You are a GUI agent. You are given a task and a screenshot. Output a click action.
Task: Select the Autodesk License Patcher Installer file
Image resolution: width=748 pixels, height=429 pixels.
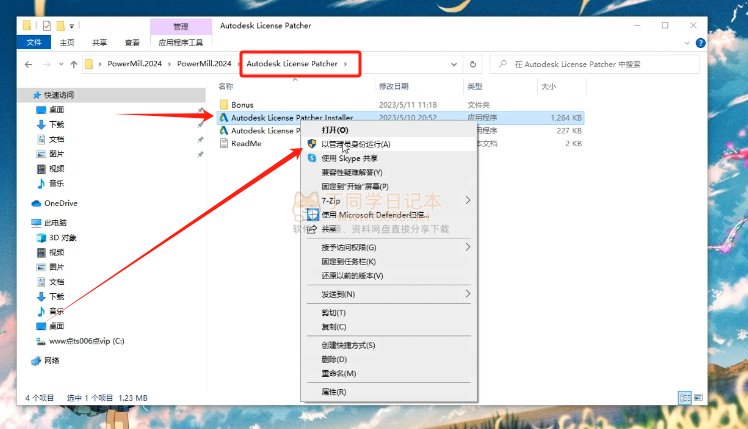coord(292,117)
